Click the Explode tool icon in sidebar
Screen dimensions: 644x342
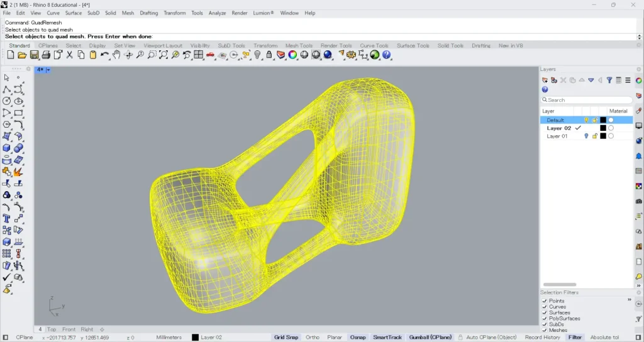point(18,172)
